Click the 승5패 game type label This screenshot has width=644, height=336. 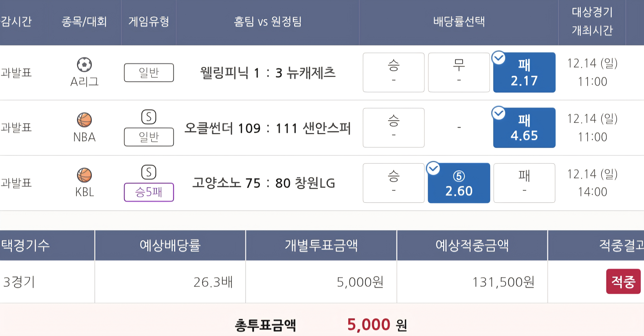[149, 192]
